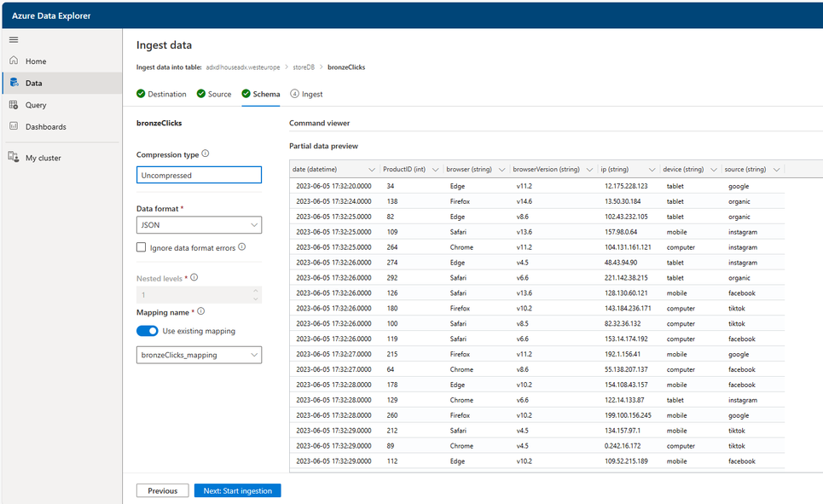This screenshot has width=823, height=504.
Task: Click info icon beside Ignore data format errors
Action: [x=242, y=246]
